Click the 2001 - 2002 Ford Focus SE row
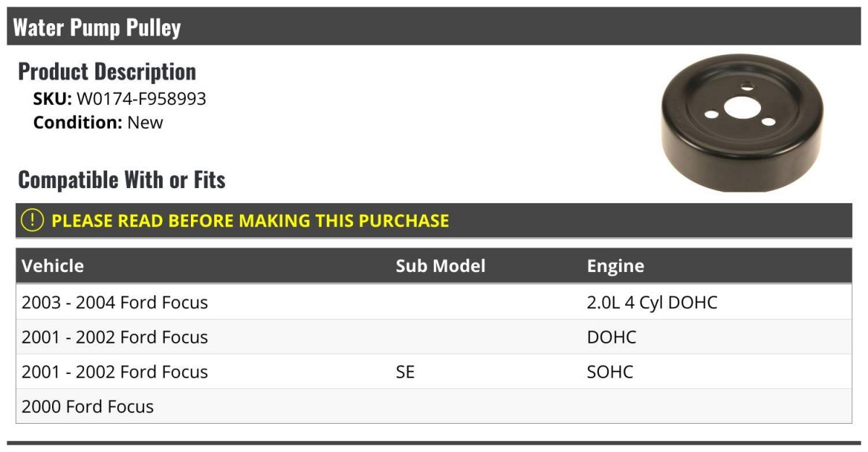The height and width of the screenshot is (452, 868). click(x=434, y=372)
